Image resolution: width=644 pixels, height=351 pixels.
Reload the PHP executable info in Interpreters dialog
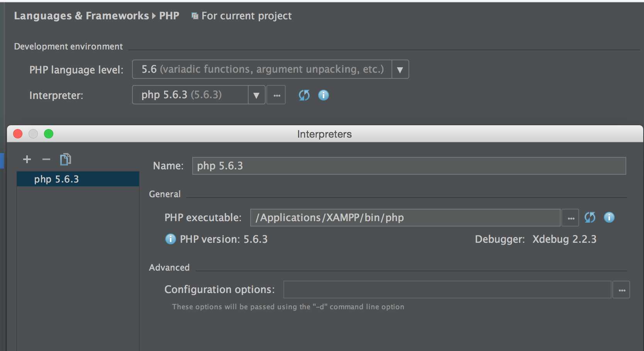pos(590,217)
